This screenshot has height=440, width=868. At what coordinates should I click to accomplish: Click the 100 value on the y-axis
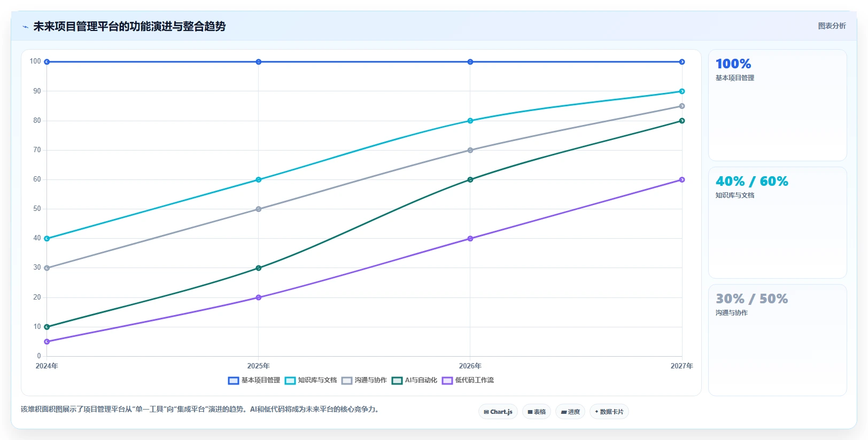coord(35,61)
